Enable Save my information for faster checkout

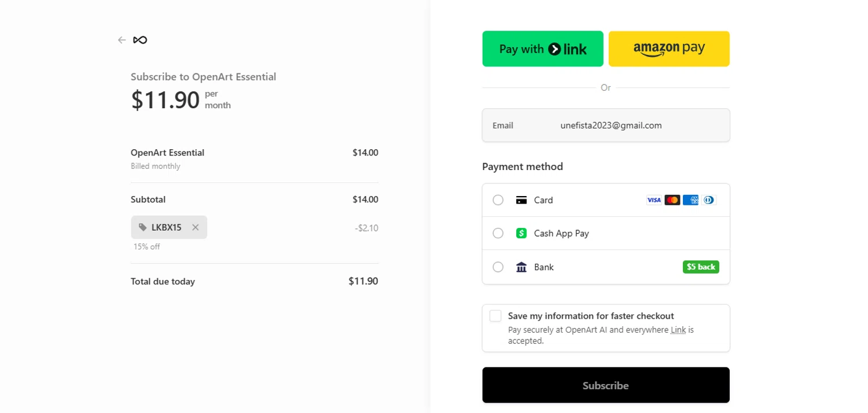pos(495,316)
